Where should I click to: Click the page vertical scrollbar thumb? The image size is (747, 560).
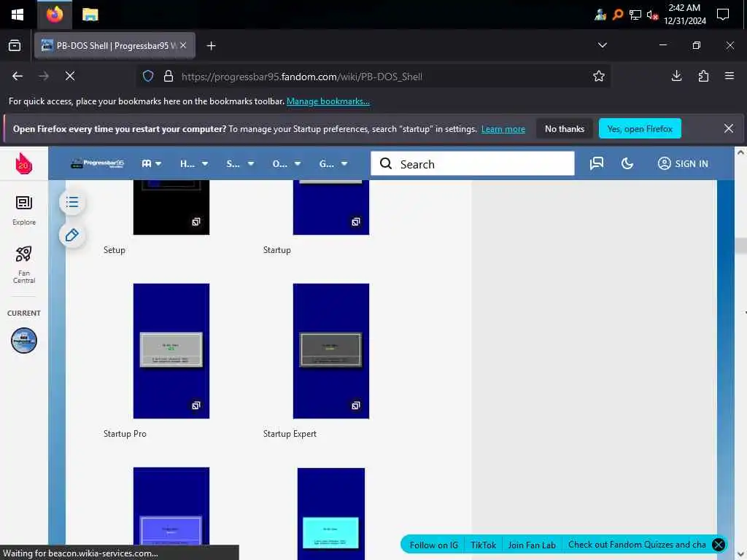click(741, 246)
